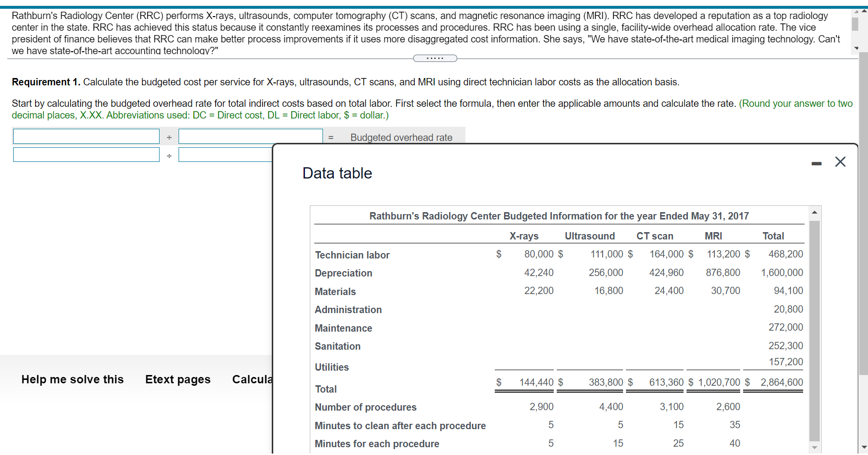Click total technician labor value 468,200
This screenshot has height=455, width=868.
[786, 254]
